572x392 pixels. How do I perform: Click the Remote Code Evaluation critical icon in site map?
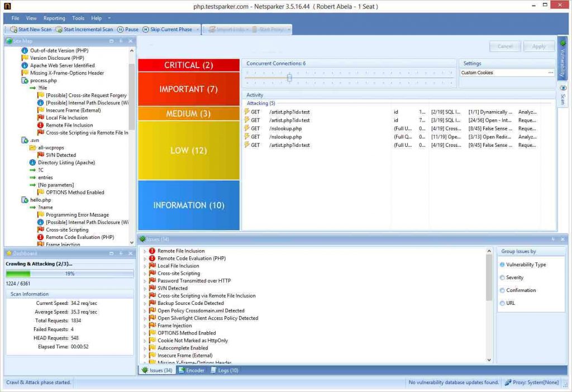pyautogui.click(x=40, y=237)
